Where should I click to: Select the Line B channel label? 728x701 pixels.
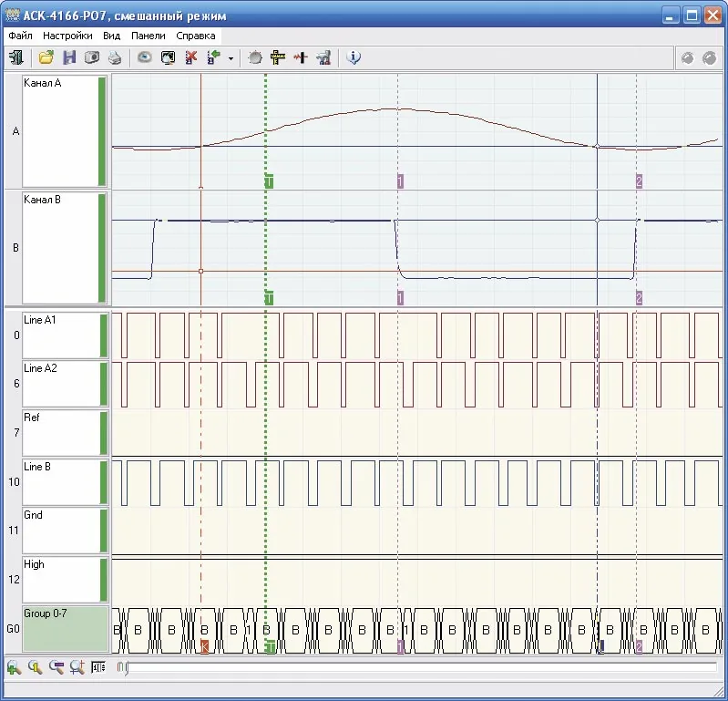[x=37, y=467]
